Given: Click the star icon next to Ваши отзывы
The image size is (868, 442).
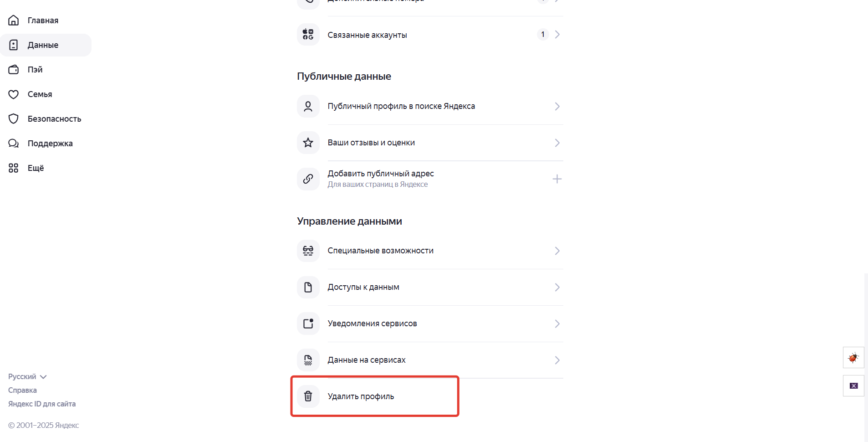Looking at the screenshot, I should [x=308, y=142].
